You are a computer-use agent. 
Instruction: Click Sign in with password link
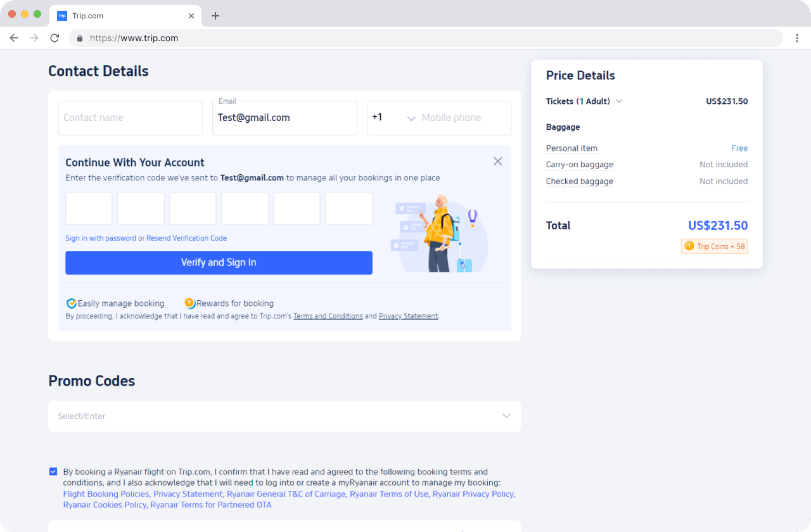click(x=101, y=238)
